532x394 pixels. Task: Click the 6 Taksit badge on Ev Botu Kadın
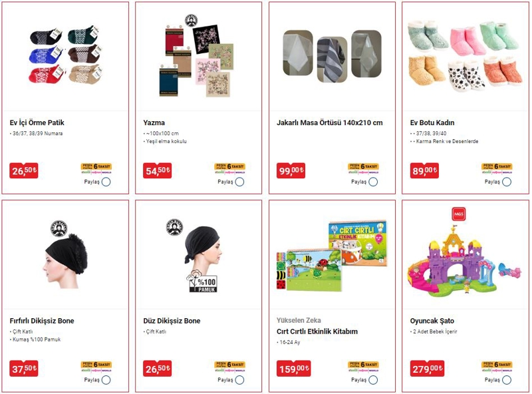pos(497,168)
